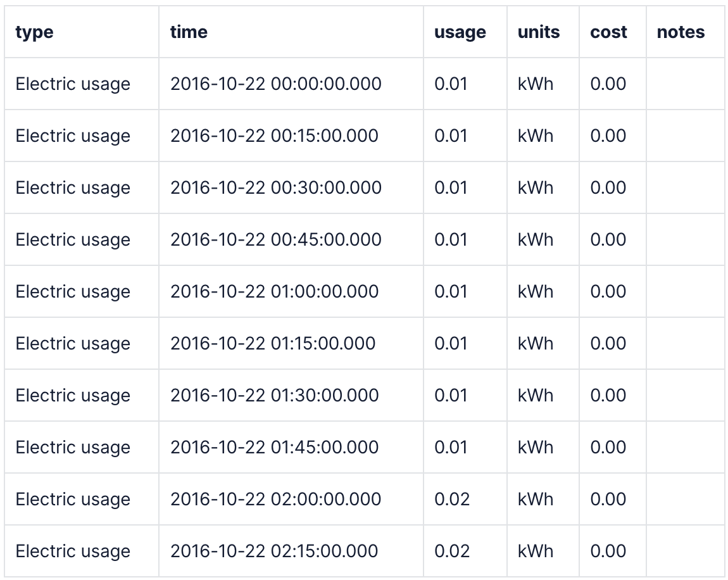Select usage value 0.02 in 02:15:00 row
This screenshot has height=580, width=728.
tap(452, 552)
